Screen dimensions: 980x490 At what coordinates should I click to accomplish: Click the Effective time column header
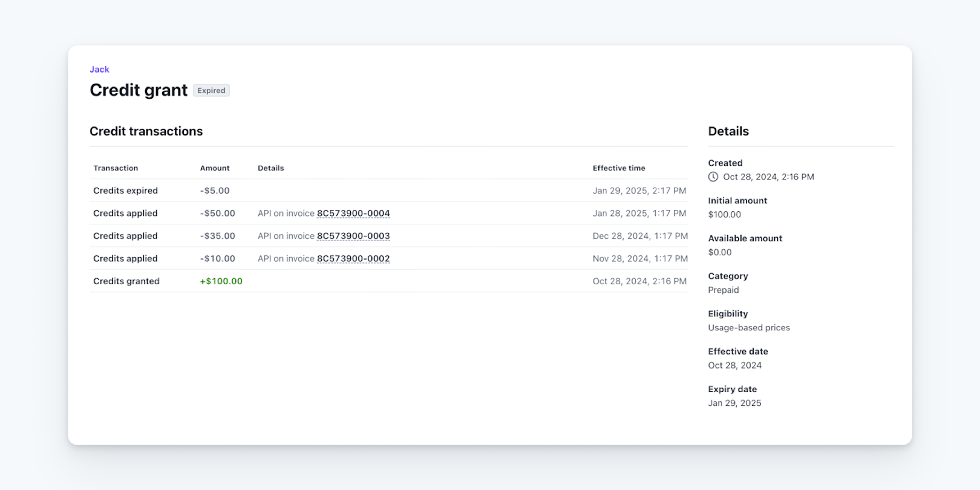pyautogui.click(x=619, y=168)
